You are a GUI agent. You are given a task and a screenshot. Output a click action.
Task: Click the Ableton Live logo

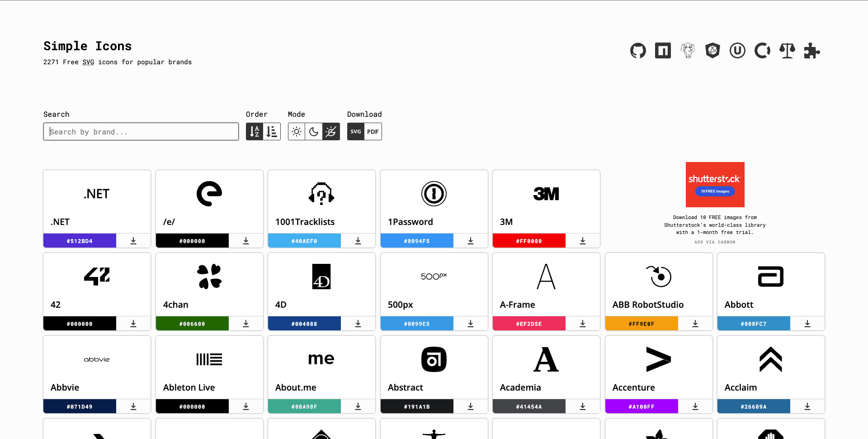coord(209,359)
